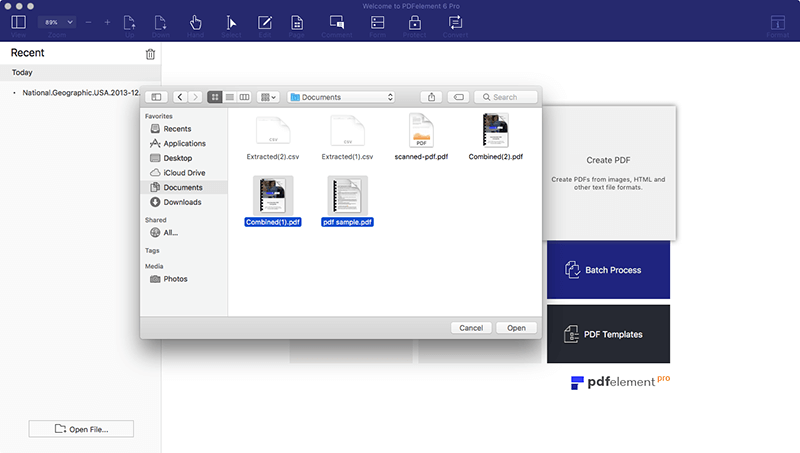
Task: Click the tags icon in file dialog
Action: (x=458, y=97)
